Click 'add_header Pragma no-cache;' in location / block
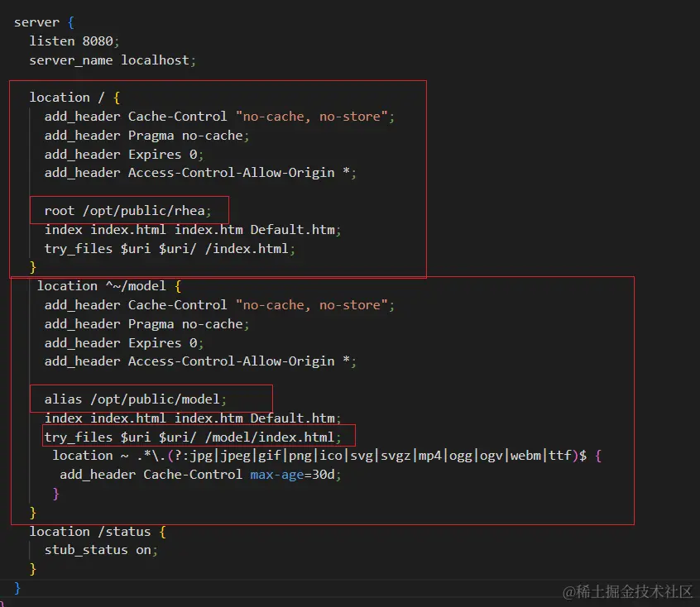Image resolution: width=700 pixels, height=607 pixels. [x=146, y=136]
